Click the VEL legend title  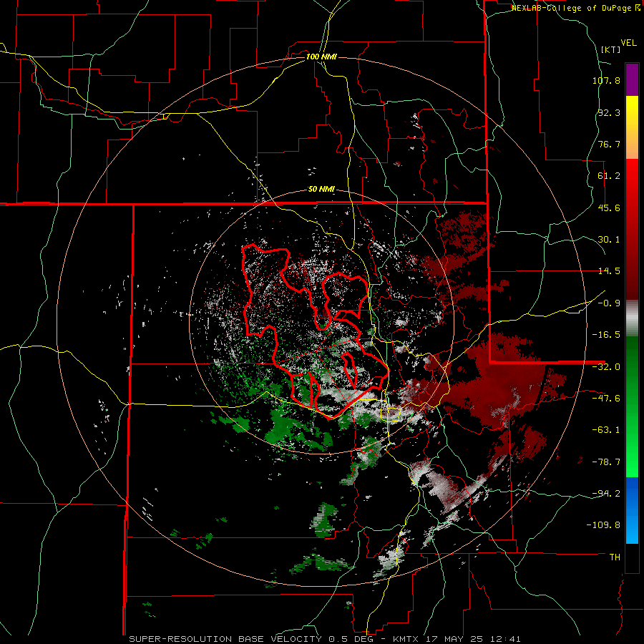628,43
